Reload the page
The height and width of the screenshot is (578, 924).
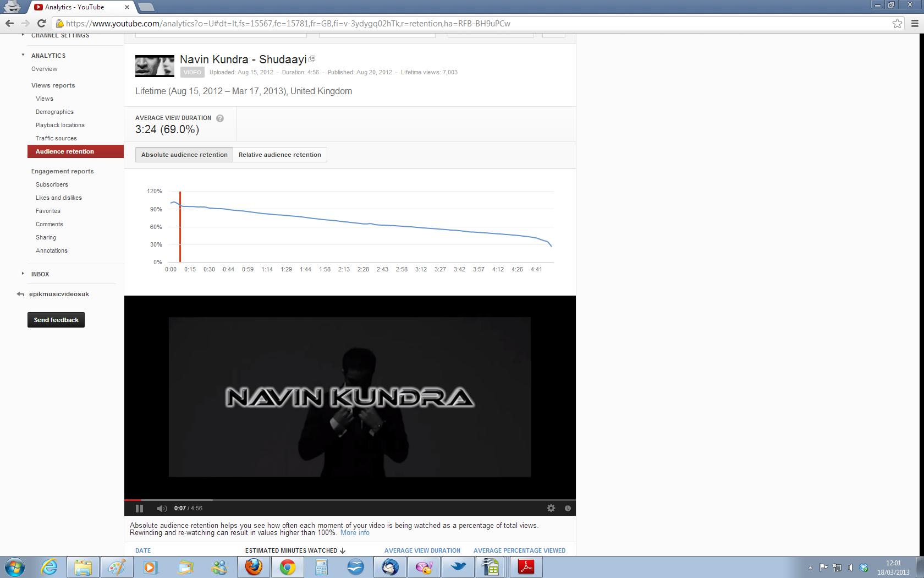[41, 23]
